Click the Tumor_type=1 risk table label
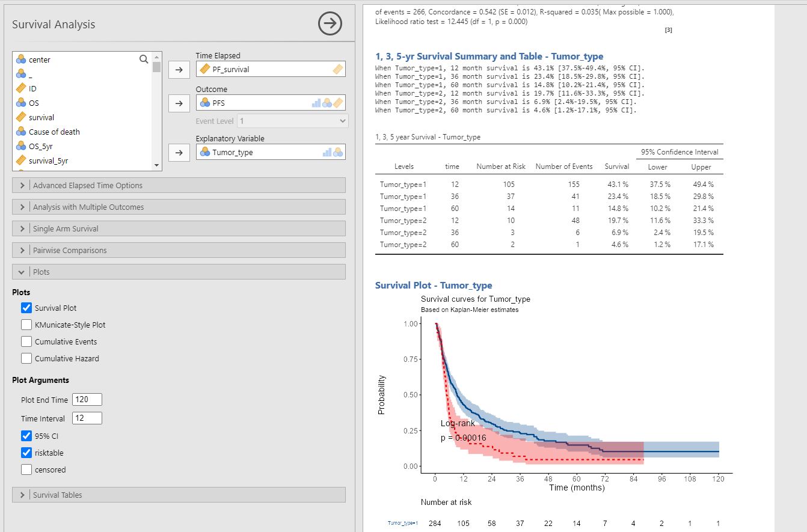 (x=403, y=524)
